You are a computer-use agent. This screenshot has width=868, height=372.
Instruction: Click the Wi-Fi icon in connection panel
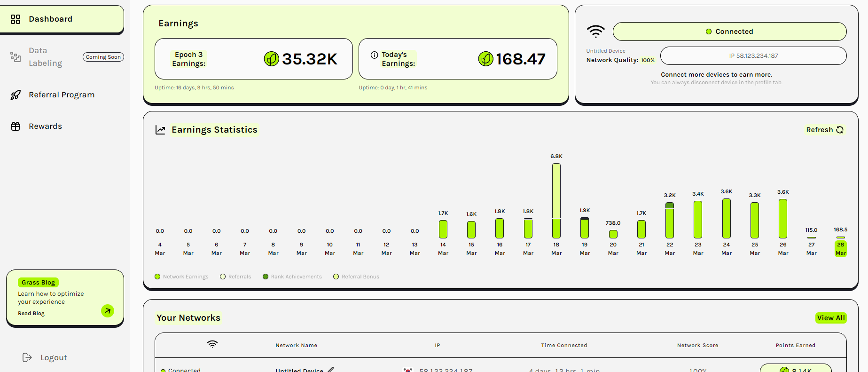595,32
